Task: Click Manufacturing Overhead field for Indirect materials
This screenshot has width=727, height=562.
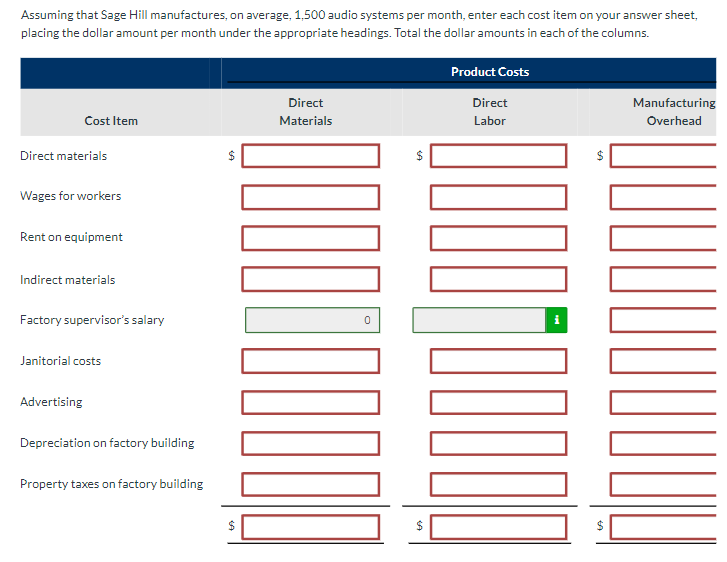Action: pos(663,279)
